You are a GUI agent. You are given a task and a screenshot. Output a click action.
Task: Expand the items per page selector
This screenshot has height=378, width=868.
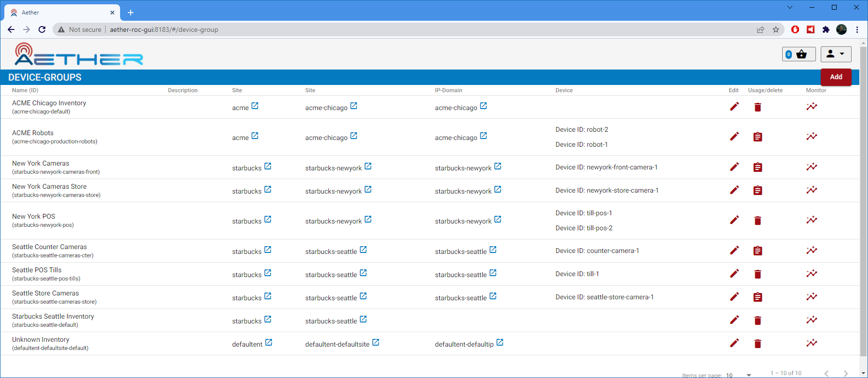[748, 375]
